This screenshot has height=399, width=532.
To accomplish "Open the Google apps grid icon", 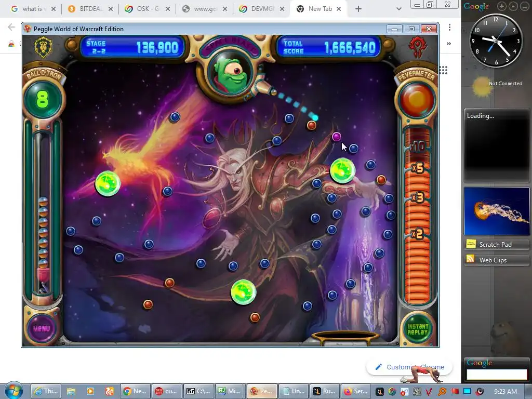I will (444, 70).
